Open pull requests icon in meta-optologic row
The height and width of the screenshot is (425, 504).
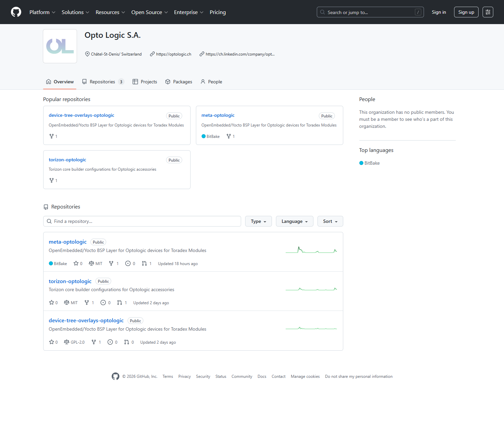click(144, 263)
